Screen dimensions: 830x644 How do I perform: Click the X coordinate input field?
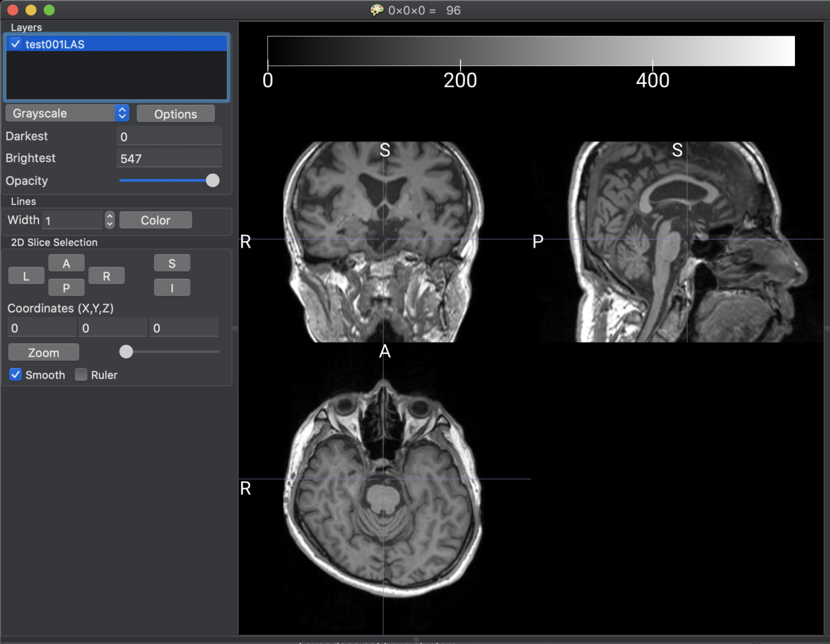point(42,327)
